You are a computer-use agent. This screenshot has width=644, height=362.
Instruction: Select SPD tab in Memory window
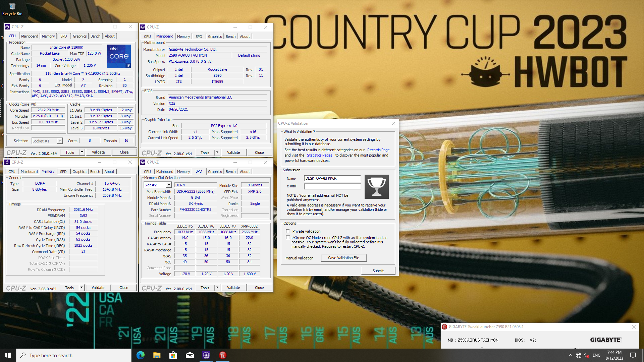point(63,172)
